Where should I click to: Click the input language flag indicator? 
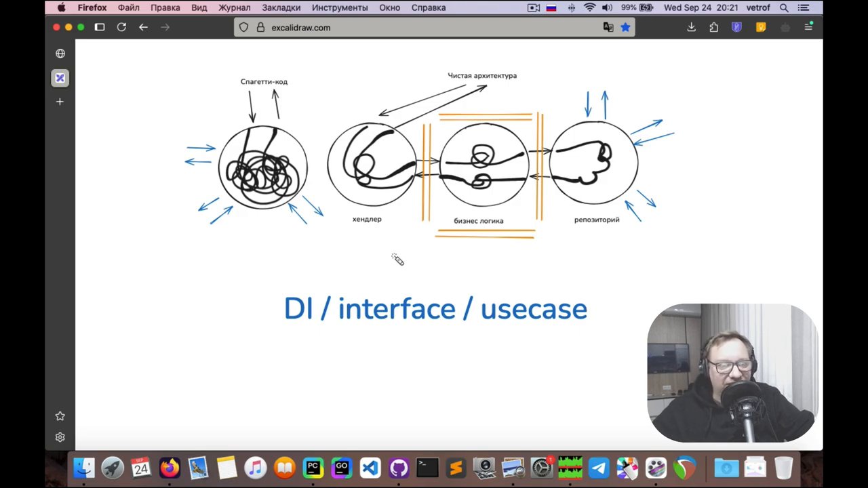pyautogui.click(x=551, y=7)
